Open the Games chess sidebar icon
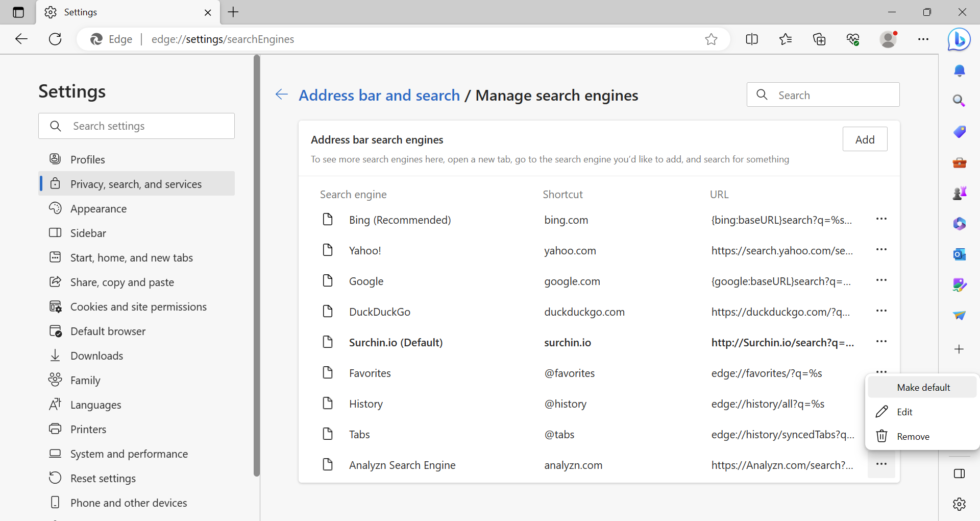The width and height of the screenshot is (980, 521). point(959,193)
